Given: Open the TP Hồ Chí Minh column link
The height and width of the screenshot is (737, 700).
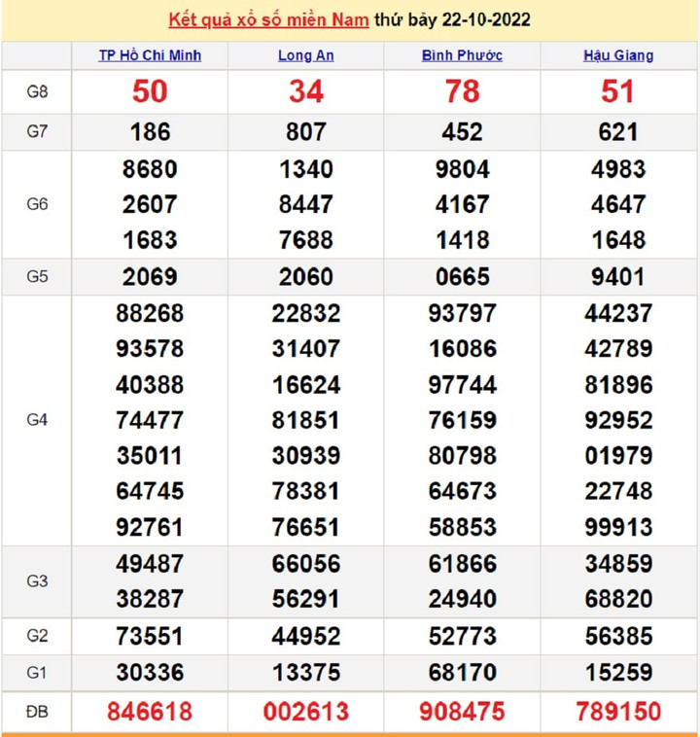Looking at the screenshot, I should [x=150, y=55].
